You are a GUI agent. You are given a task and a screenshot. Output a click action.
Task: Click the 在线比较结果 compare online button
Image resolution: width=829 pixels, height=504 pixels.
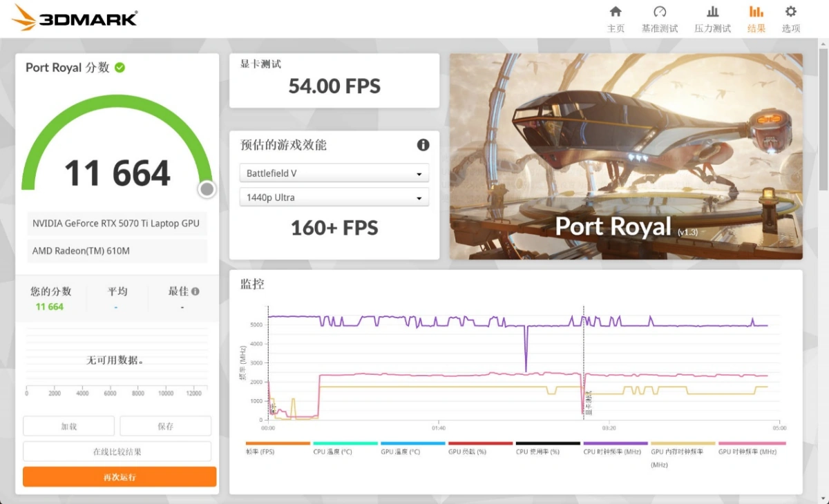click(117, 452)
